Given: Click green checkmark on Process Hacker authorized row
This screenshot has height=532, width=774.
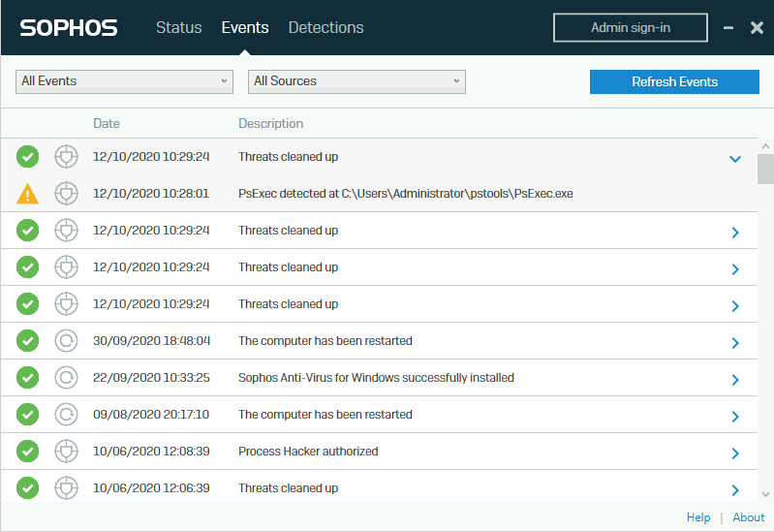Looking at the screenshot, I should coord(28,452).
